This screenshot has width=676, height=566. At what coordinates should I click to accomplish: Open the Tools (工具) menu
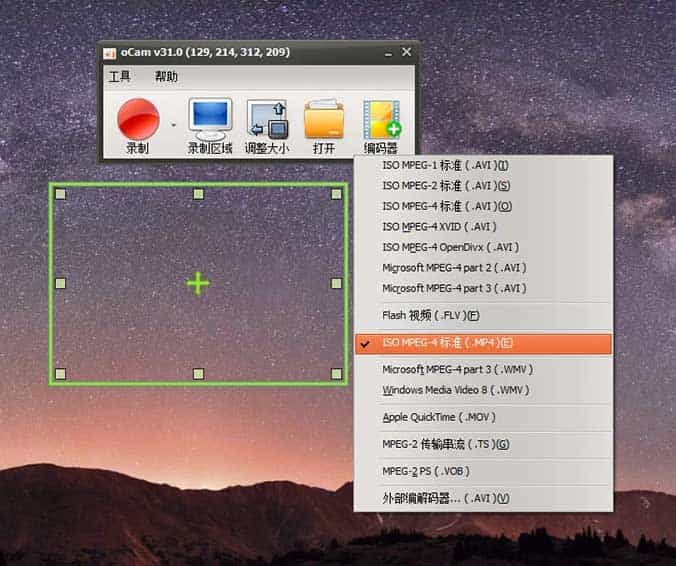coord(120,77)
